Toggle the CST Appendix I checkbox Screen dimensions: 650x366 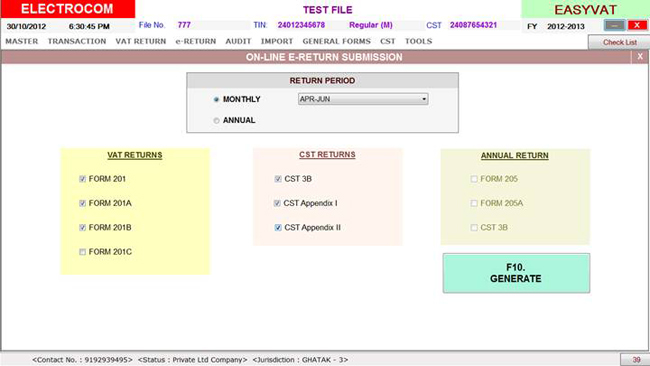(x=277, y=203)
